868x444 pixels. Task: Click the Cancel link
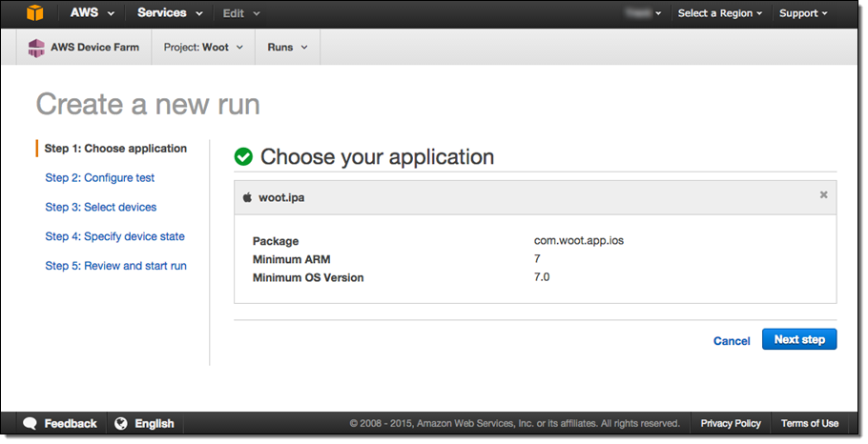click(x=732, y=341)
